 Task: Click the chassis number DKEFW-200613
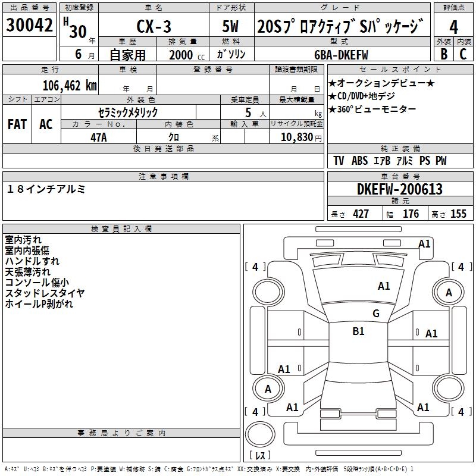(400, 190)
